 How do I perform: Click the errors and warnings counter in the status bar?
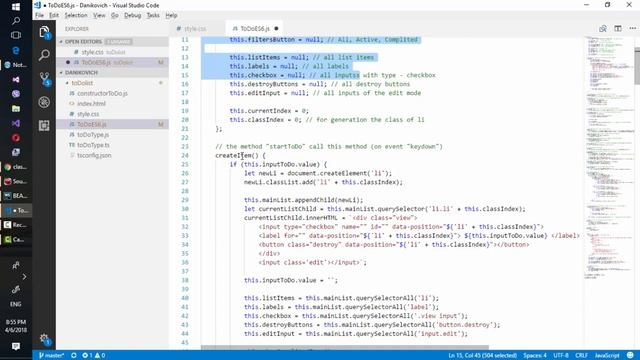point(93,356)
